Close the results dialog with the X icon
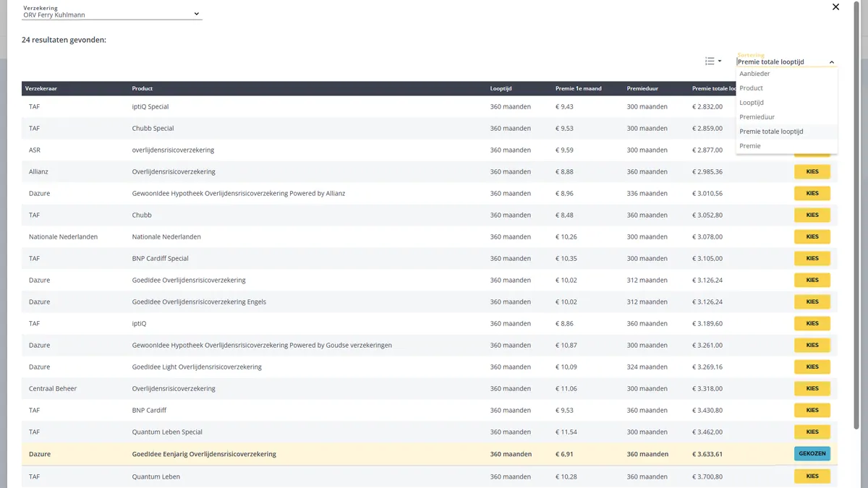The width and height of the screenshot is (868, 488). [x=835, y=7]
